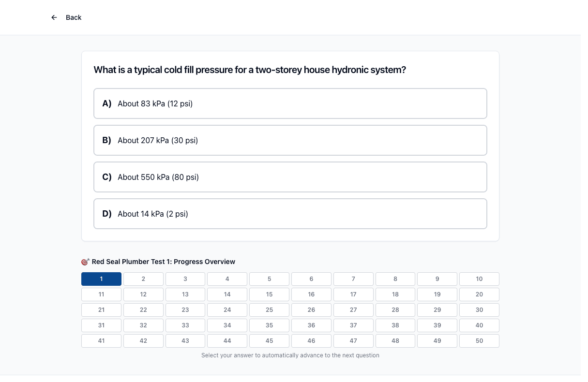Image resolution: width=588 pixels, height=382 pixels.
Task: Select answer A, About 83 kPa (12 psi)
Action: coord(290,103)
